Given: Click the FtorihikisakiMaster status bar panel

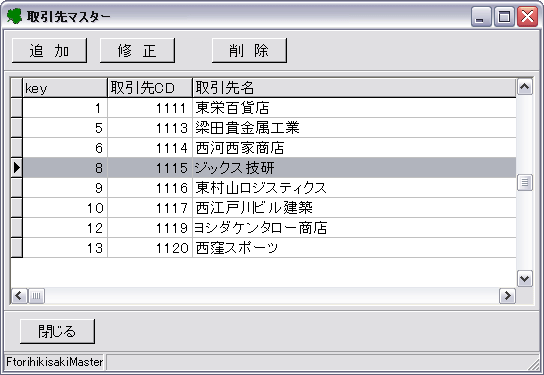Looking at the screenshot, I should 54,362.
